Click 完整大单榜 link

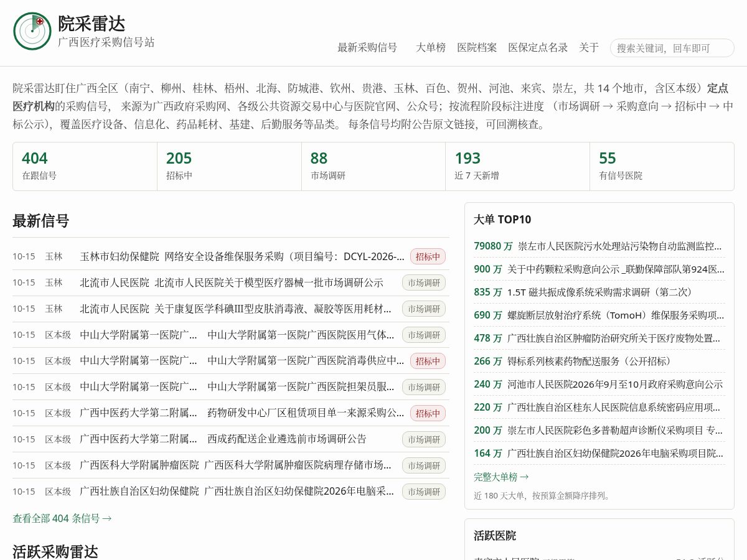(x=501, y=477)
